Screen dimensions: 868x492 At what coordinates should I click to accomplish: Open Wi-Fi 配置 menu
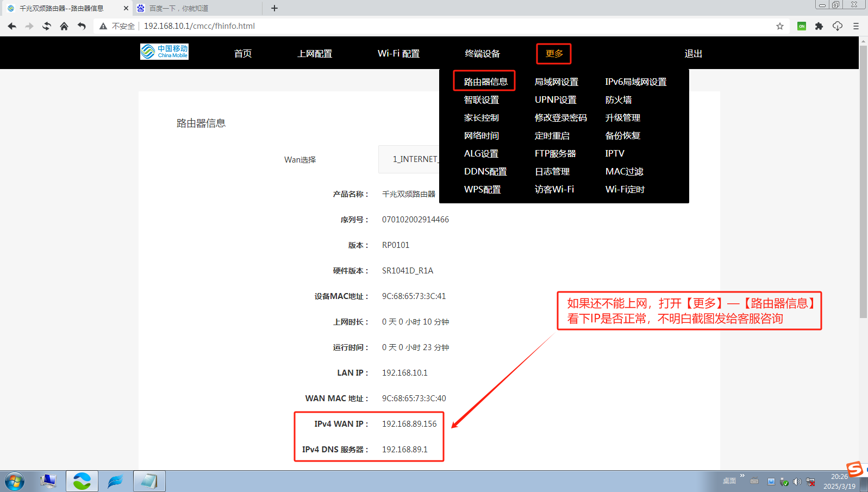tap(398, 53)
